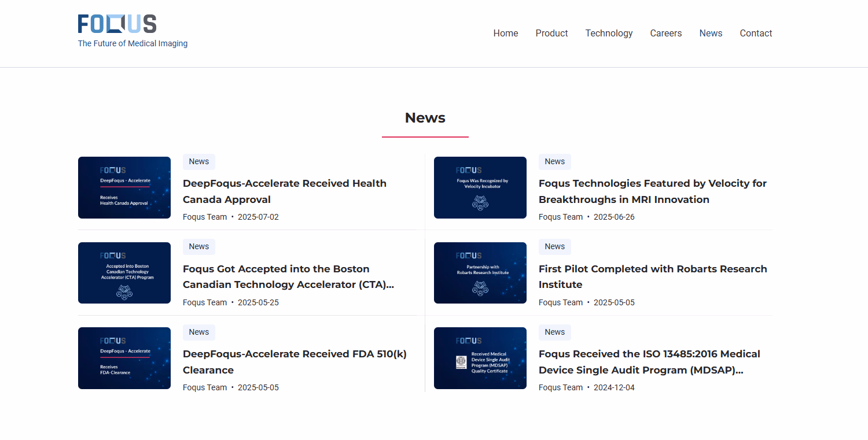
Task: Open DeepFoqus-Accelerate Received FDA 510(k) Clearance
Action: pos(295,362)
